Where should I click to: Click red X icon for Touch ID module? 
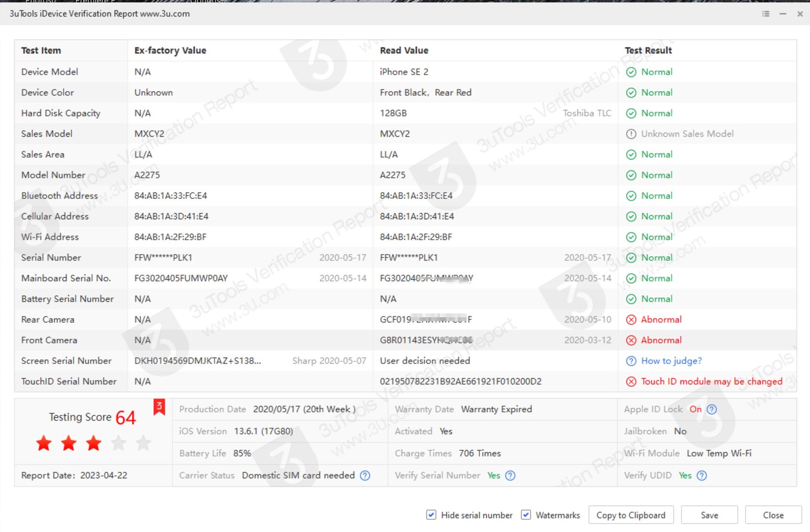[x=631, y=382]
